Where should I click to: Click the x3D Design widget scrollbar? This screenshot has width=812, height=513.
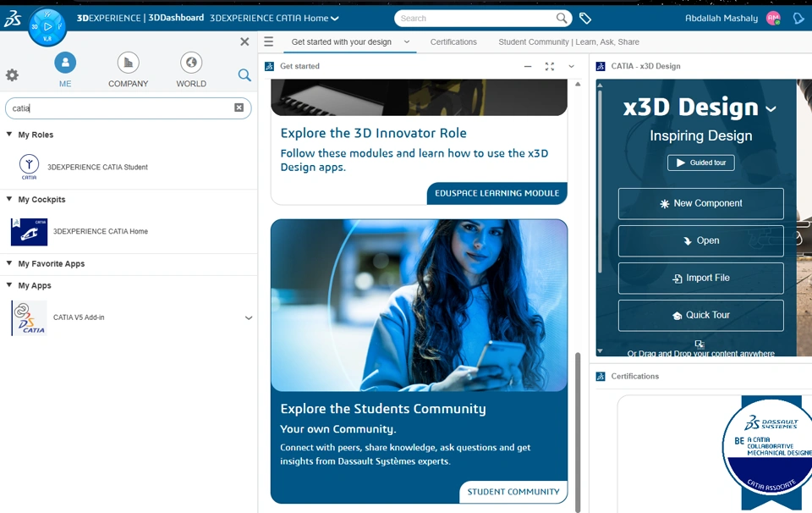(600, 181)
